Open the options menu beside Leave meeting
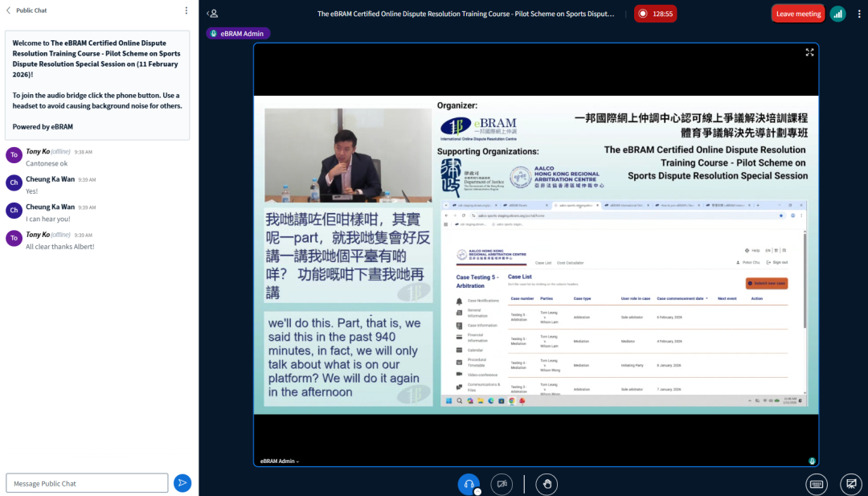This screenshot has height=496, width=868. pyautogui.click(x=858, y=14)
